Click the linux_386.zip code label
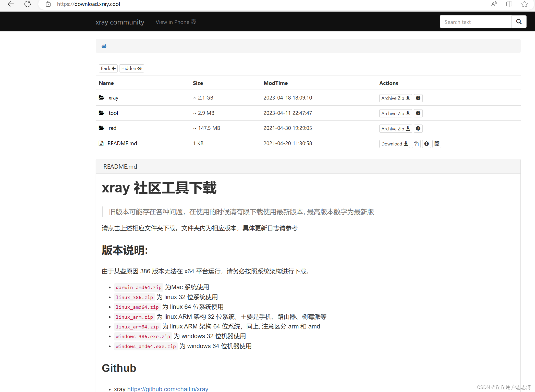This screenshot has height=392, width=535. (x=134, y=297)
